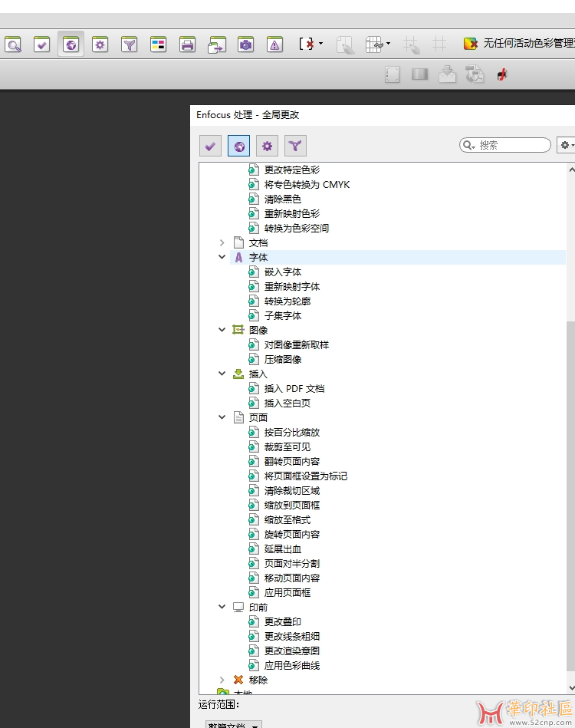Screen dimensions: 575x728
Task: Click the printer icon in top toolbar
Action: (x=188, y=44)
